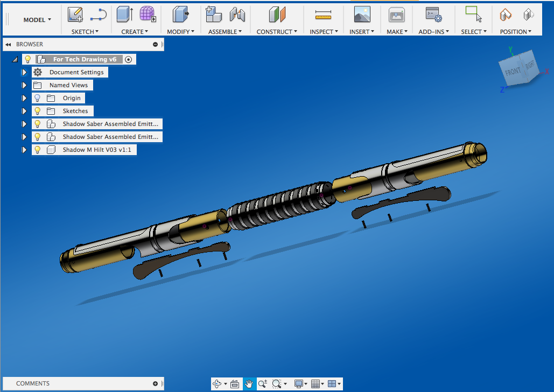
Task: Open the MODIFY menu
Action: point(180,32)
